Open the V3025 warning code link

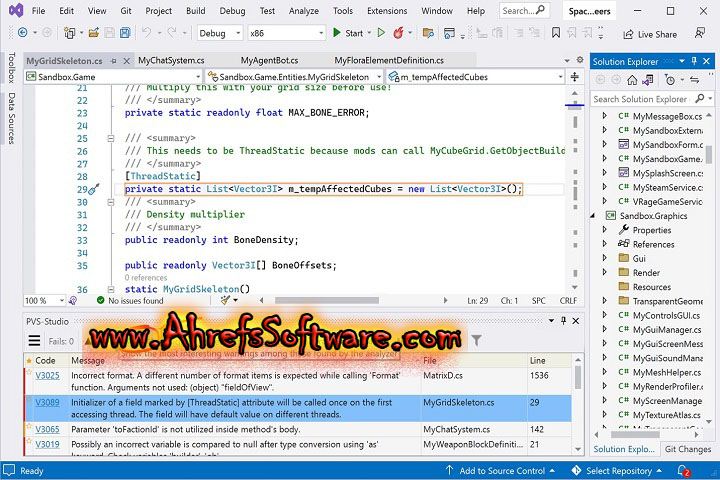click(47, 375)
